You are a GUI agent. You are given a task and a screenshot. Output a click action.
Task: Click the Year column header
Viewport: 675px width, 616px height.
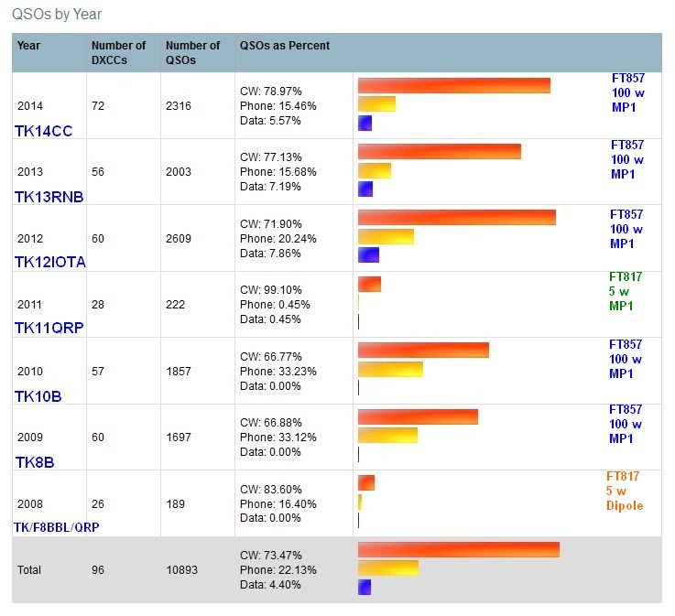[x=28, y=46]
